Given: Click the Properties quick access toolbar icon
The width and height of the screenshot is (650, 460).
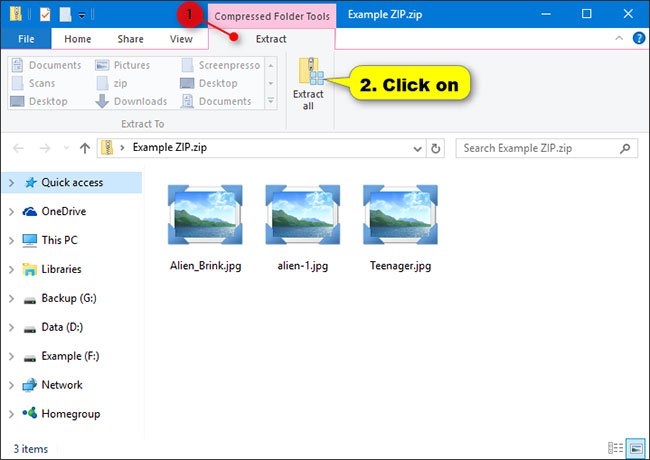Looking at the screenshot, I should [45, 15].
